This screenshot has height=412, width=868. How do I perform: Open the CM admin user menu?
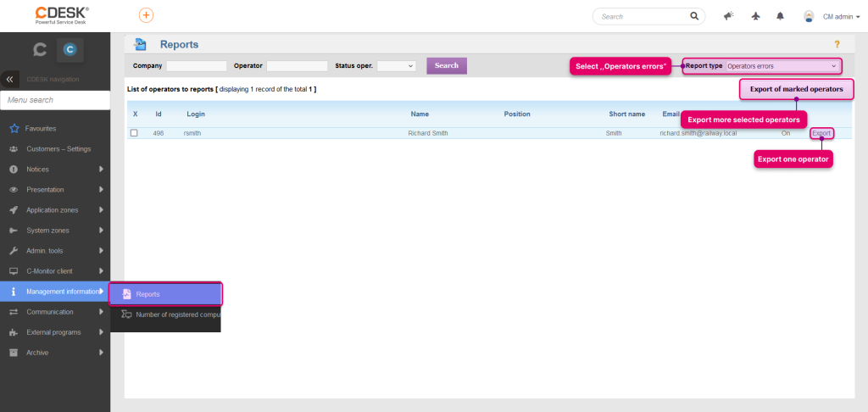click(x=832, y=17)
